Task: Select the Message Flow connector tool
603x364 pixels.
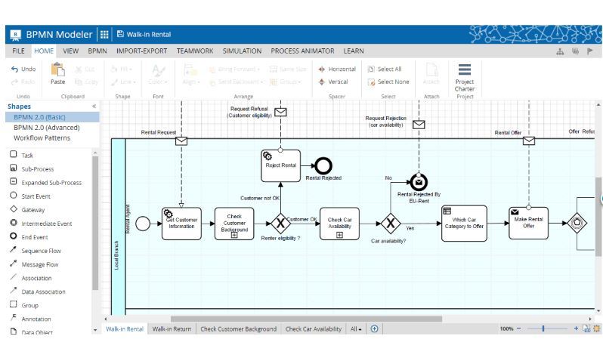Action: [39, 264]
